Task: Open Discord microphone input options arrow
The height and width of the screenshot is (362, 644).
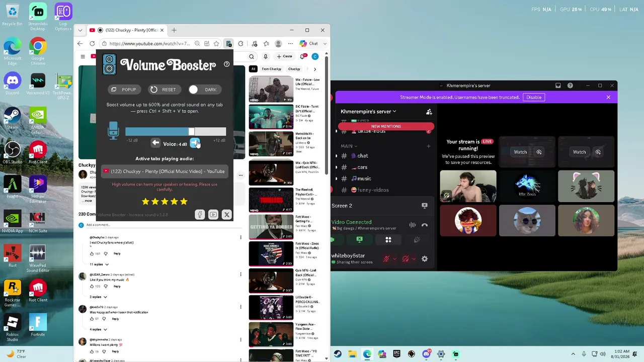Action: coord(395,259)
